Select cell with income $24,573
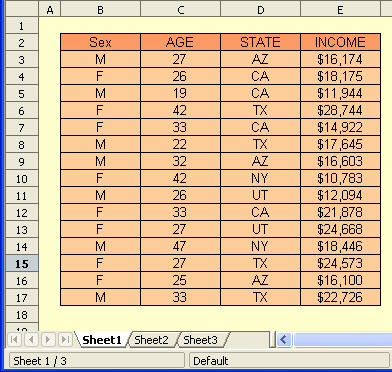Viewport: 392px width, 372px height. [x=340, y=263]
